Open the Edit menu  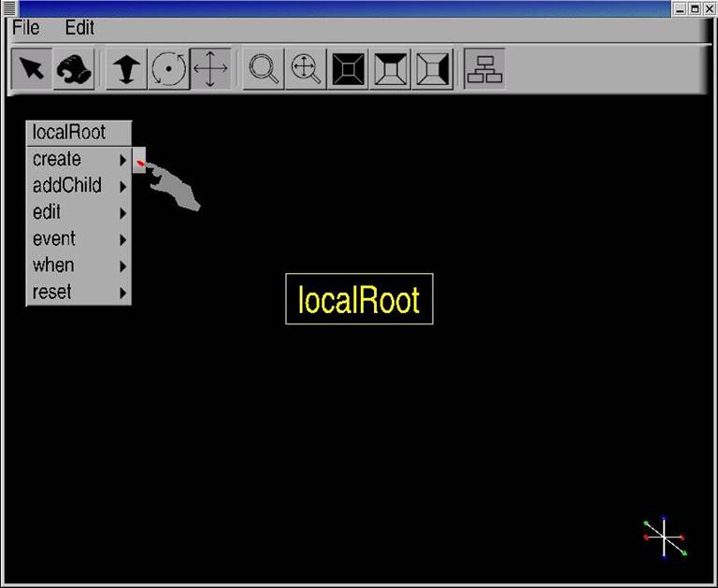79,28
